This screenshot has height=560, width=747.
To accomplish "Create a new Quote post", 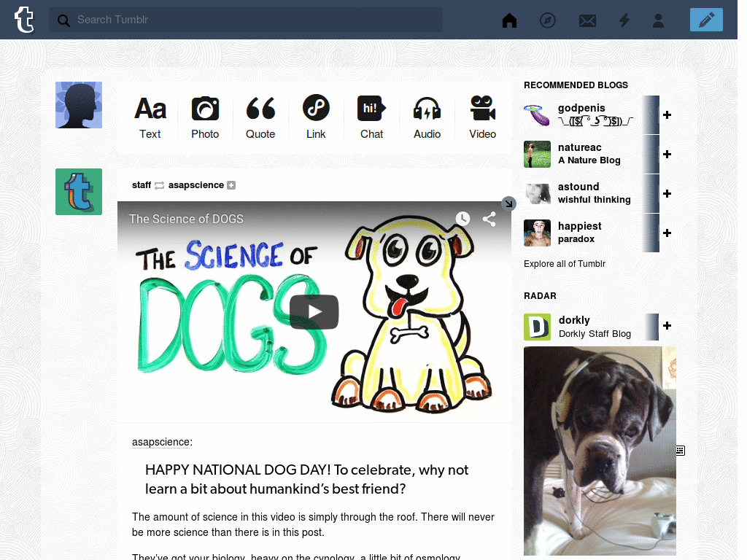I will coord(260,117).
